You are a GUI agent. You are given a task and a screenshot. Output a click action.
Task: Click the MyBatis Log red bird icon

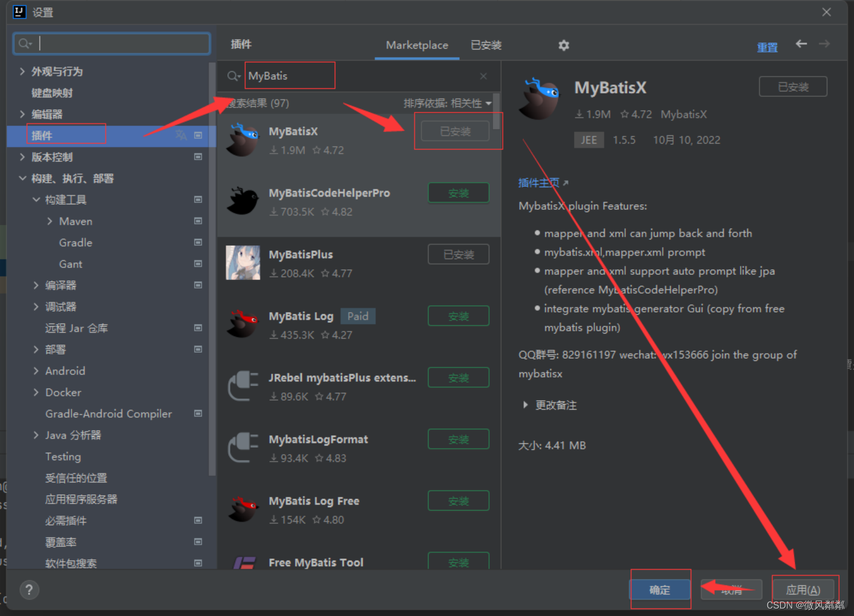click(242, 325)
